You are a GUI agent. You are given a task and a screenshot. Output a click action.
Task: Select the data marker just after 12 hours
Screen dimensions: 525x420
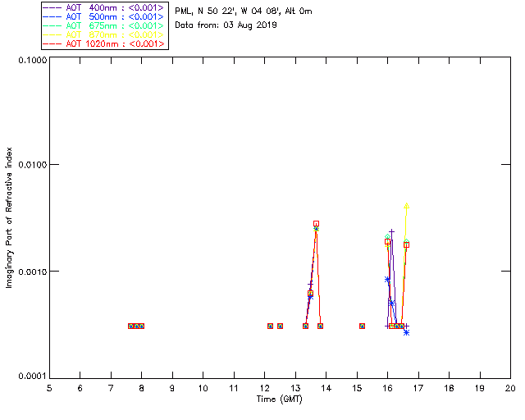pyautogui.click(x=270, y=326)
